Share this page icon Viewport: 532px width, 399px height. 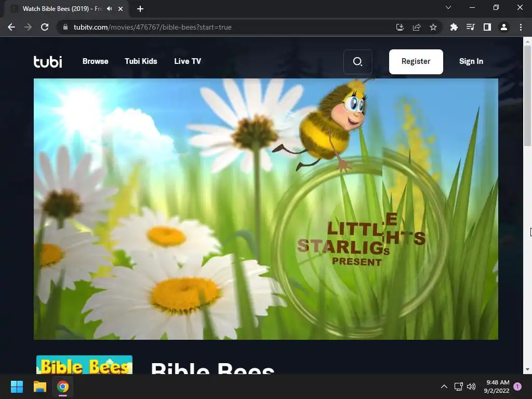[x=417, y=27]
